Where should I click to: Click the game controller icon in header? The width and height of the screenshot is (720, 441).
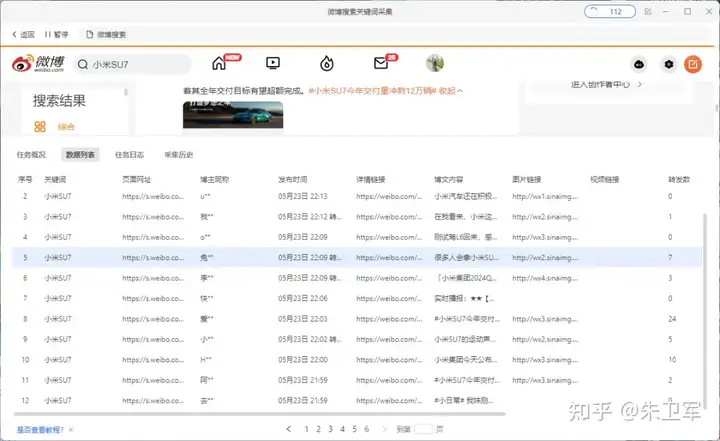coord(639,64)
